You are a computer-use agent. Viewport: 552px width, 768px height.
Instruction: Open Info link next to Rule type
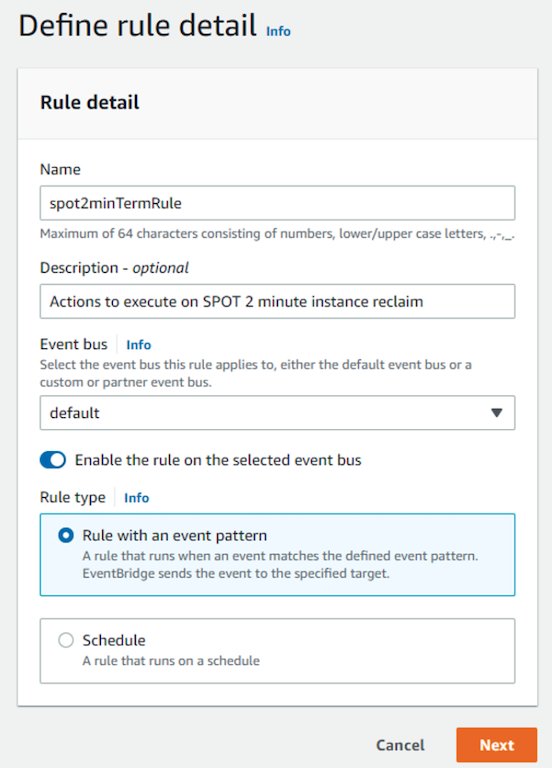pyautogui.click(x=137, y=498)
